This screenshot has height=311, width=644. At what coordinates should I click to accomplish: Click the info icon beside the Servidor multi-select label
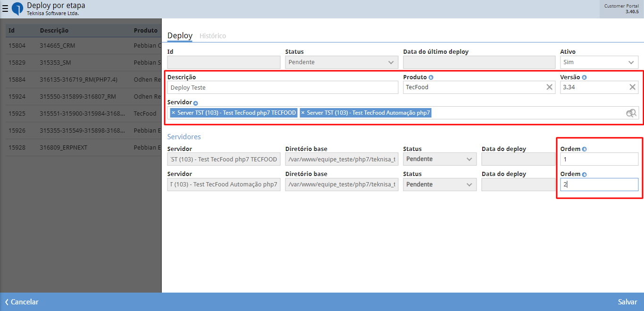point(195,103)
